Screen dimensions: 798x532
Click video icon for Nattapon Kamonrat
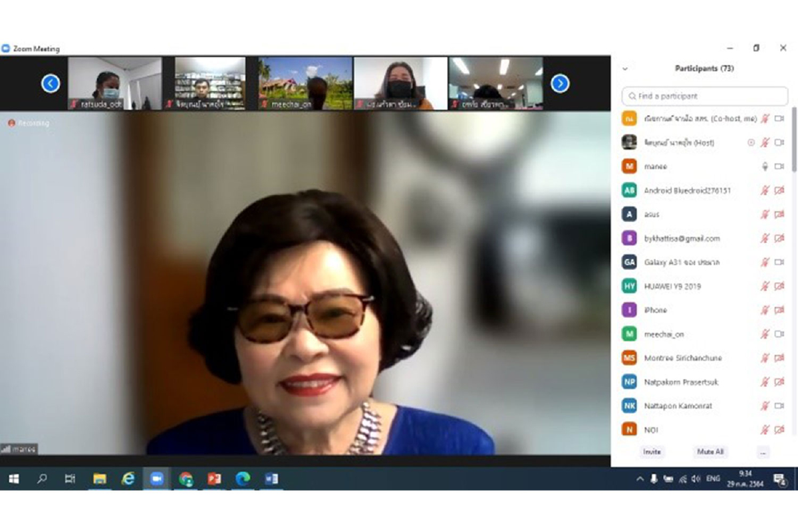pos(779,406)
